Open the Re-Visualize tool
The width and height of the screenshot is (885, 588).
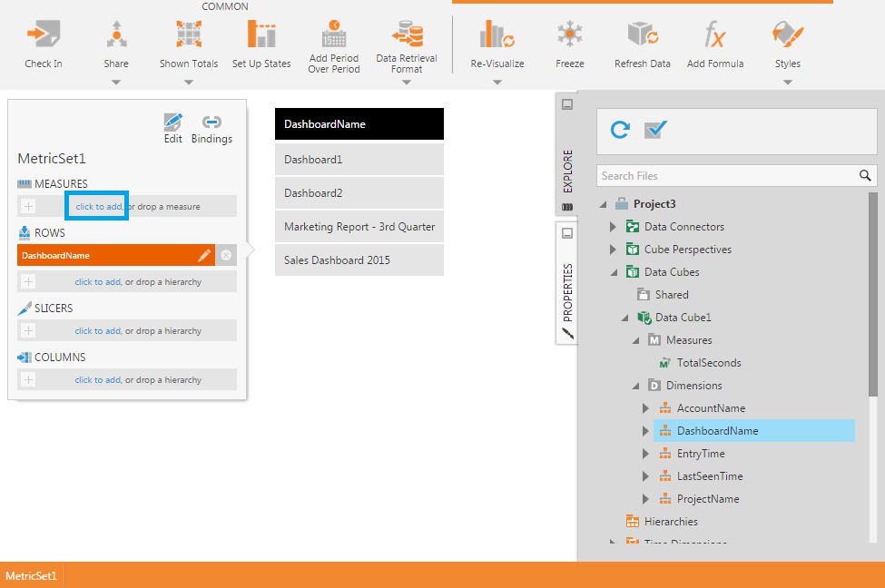pos(497,36)
